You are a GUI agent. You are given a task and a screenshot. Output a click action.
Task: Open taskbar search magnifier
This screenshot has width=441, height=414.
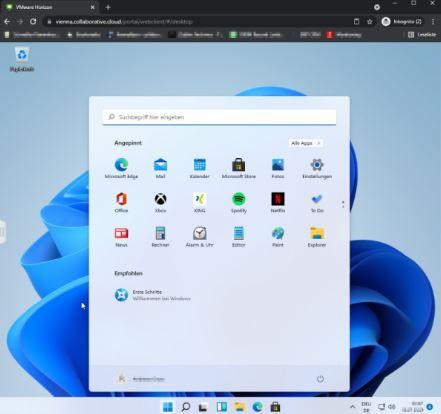186,407
